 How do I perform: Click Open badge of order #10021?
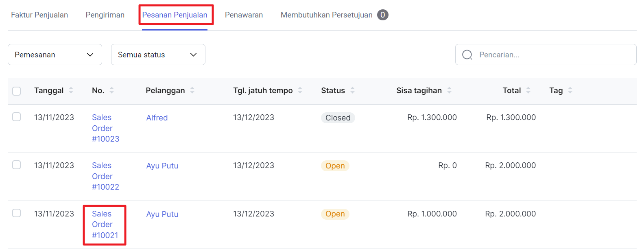point(335,214)
